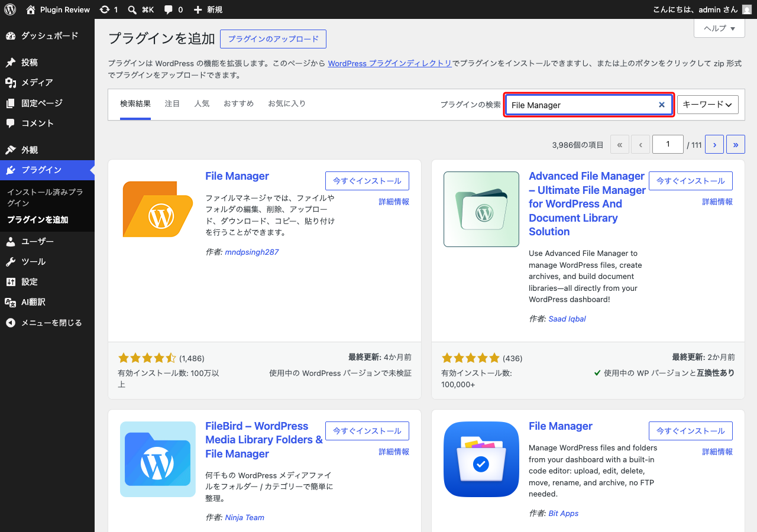Open 設定 in the sidebar

click(47, 282)
